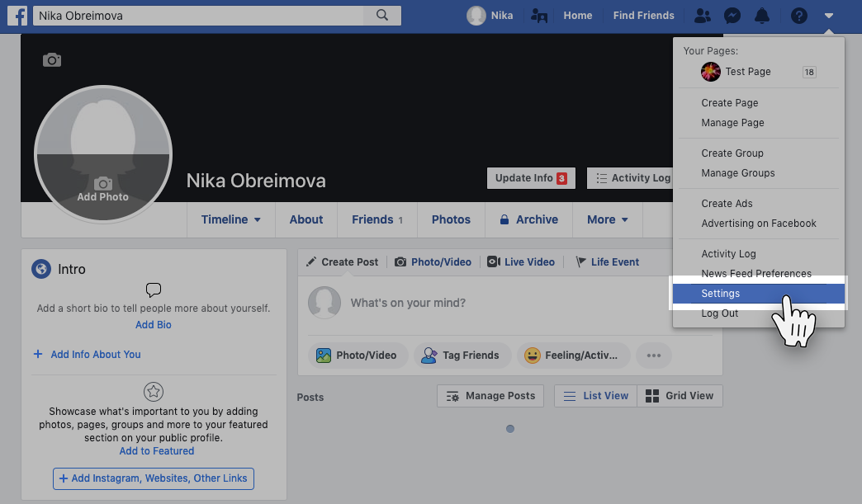This screenshot has height=504, width=862.
Task: Click the Manage Posts button
Action: [x=490, y=396]
